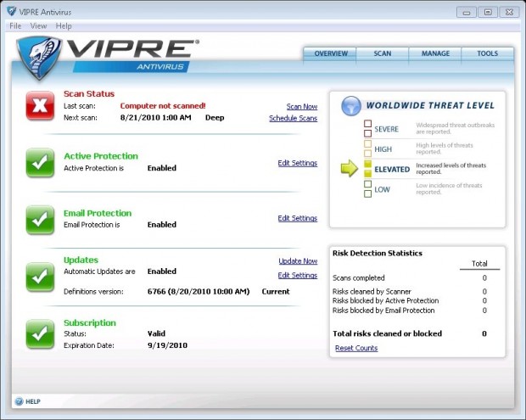Image resolution: width=526 pixels, height=420 pixels.
Task: Click the Updates green checkmark icon
Action: pyautogui.click(x=40, y=277)
